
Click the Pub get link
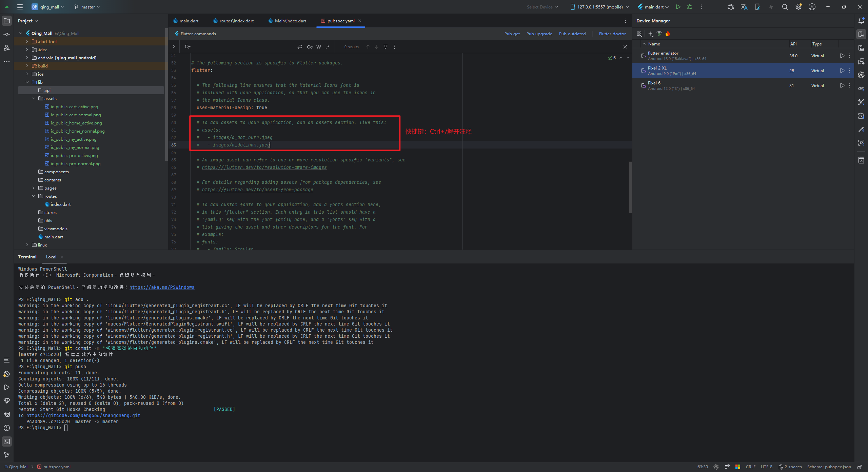[512, 34]
